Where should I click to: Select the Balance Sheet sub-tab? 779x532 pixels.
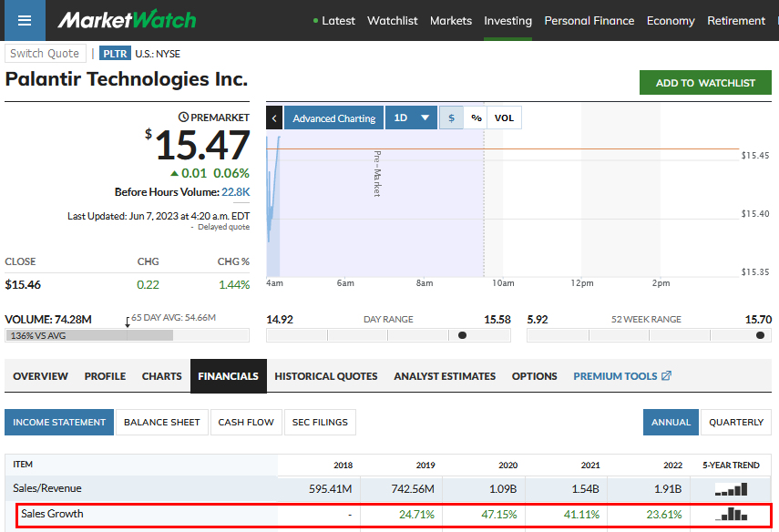pyautogui.click(x=162, y=422)
